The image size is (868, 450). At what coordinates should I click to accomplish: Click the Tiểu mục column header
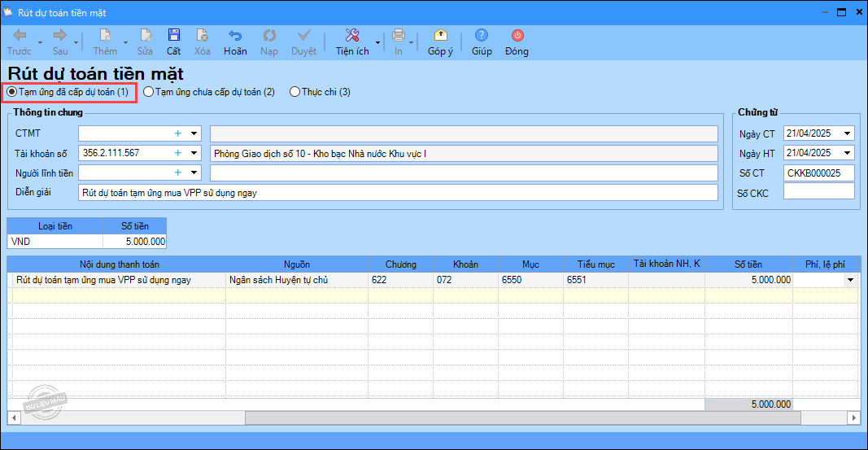pos(595,264)
